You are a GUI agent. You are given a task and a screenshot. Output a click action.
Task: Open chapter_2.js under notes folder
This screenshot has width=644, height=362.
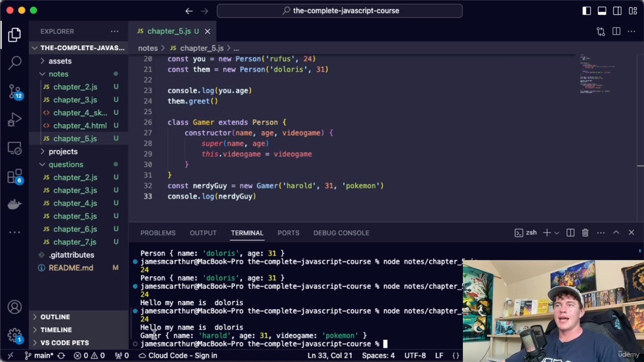pyautogui.click(x=78, y=87)
